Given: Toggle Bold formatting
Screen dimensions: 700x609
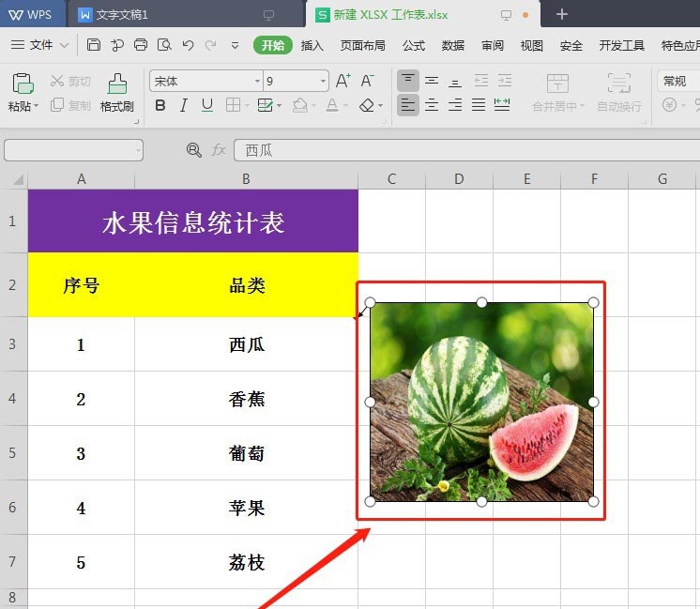Looking at the screenshot, I should 160,105.
